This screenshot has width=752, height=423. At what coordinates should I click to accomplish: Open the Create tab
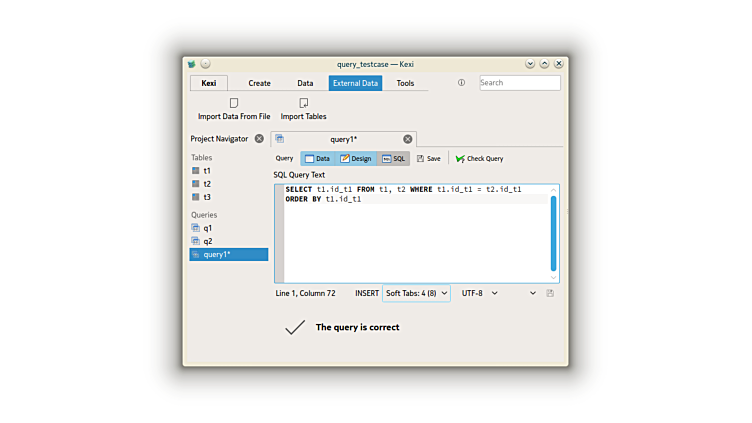[x=259, y=83]
